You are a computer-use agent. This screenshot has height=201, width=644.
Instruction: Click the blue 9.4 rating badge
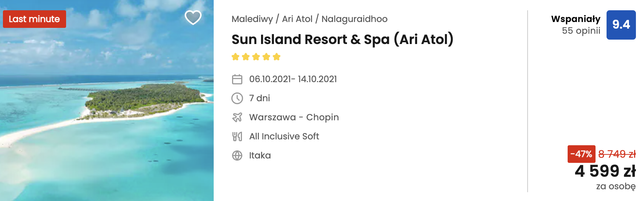[621, 25]
